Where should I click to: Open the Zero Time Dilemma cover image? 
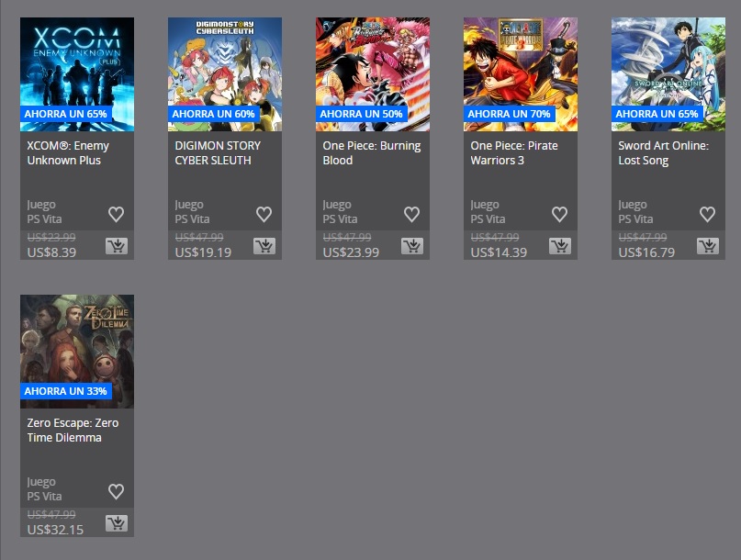click(x=77, y=352)
